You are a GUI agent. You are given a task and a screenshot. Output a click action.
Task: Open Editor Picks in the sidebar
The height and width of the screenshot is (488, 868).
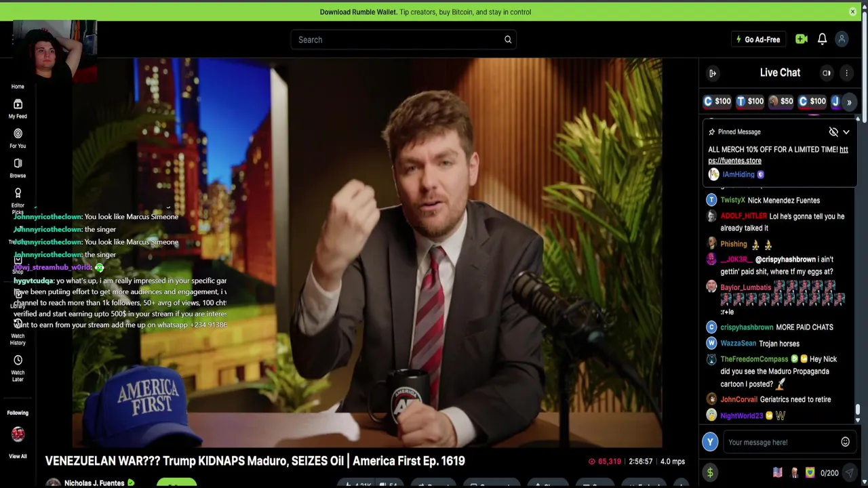(x=18, y=201)
